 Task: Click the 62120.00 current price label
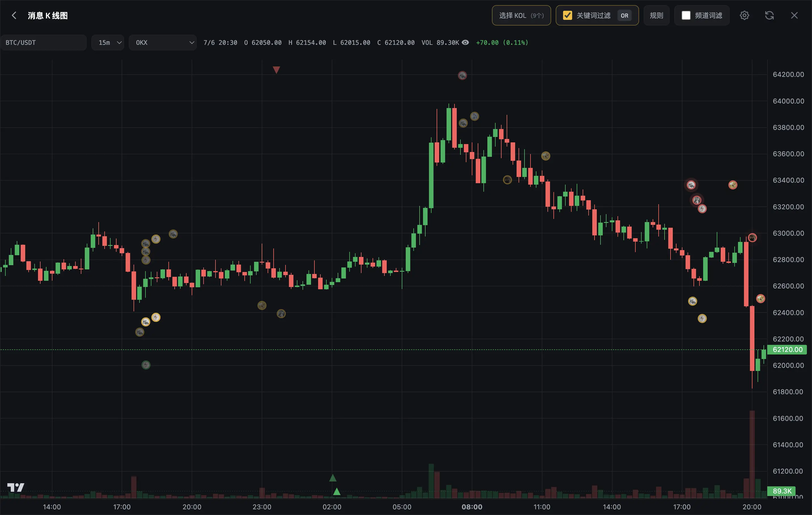787,349
